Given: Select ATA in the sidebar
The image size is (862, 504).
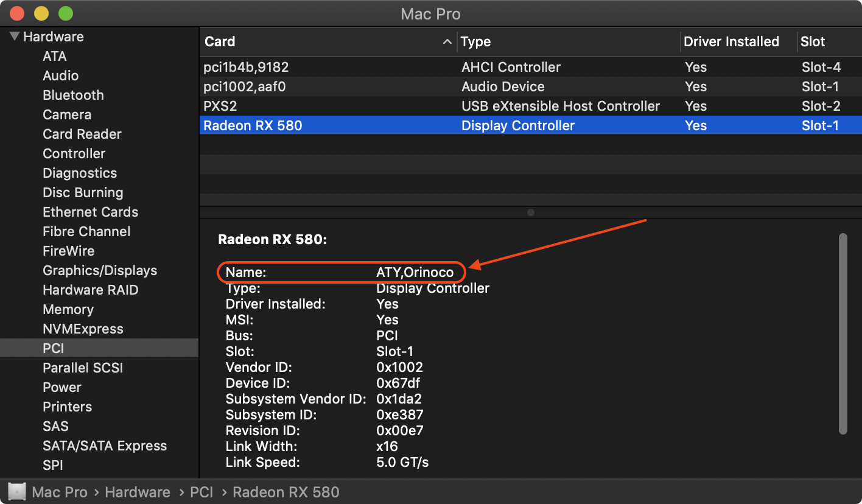Looking at the screenshot, I should click(x=55, y=56).
